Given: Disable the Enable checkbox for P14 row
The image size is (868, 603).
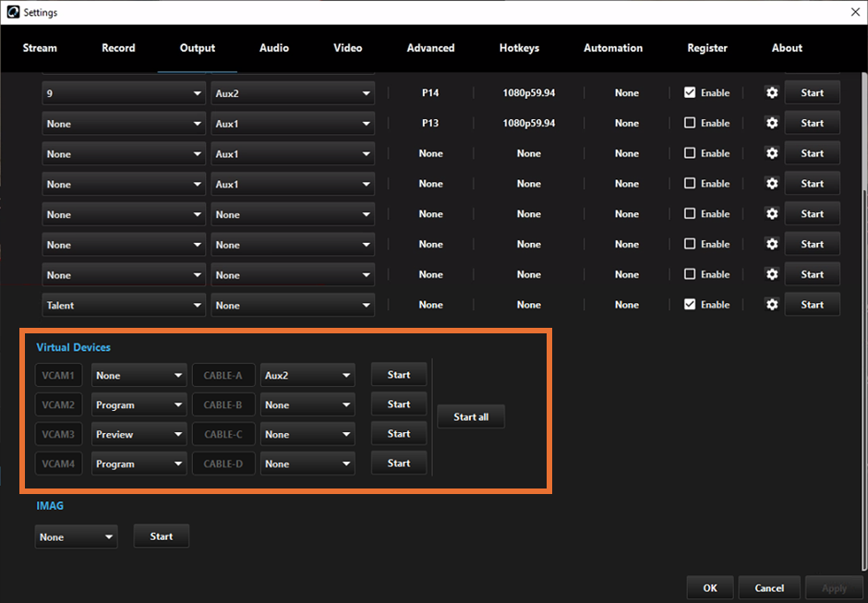Looking at the screenshot, I should pos(690,93).
